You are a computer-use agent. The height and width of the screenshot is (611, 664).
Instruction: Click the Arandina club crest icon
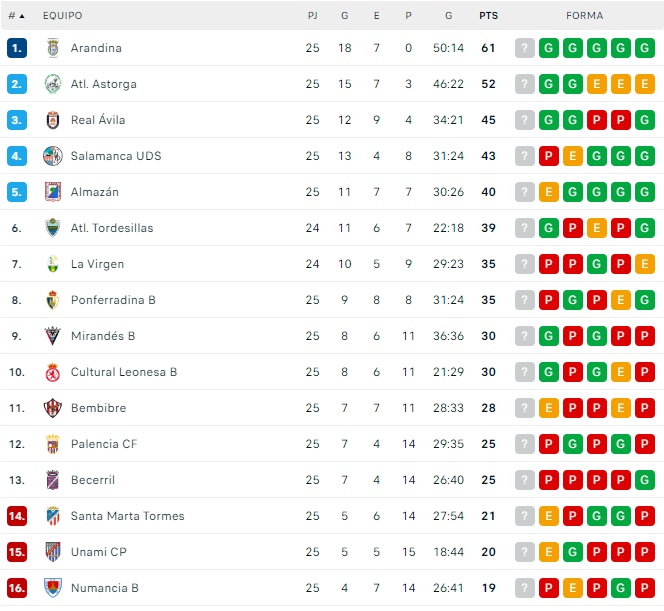click(53, 48)
